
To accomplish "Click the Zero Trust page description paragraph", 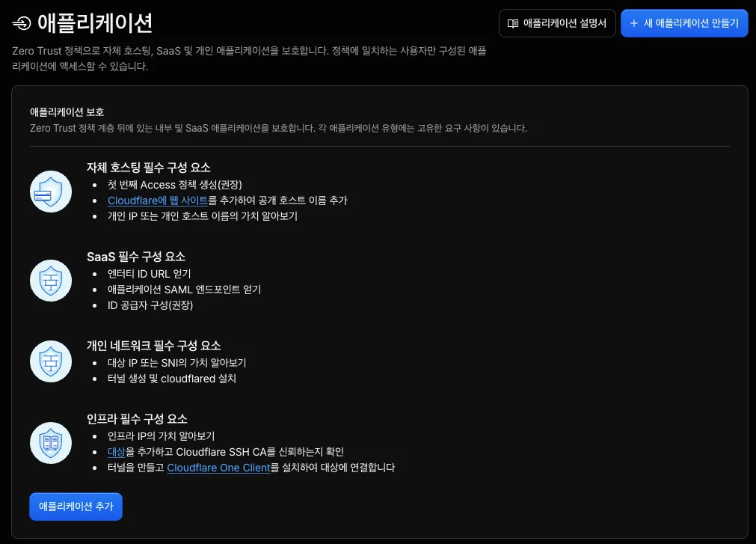I will [249, 58].
